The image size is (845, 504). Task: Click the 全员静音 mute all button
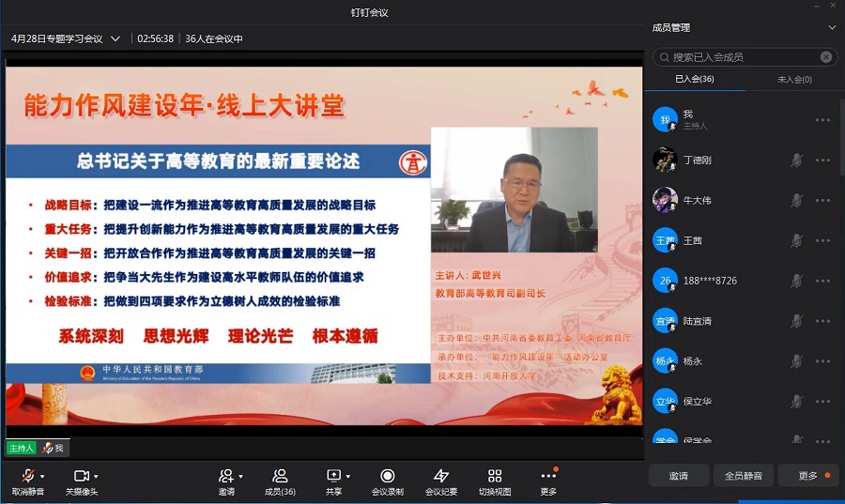[x=744, y=476]
